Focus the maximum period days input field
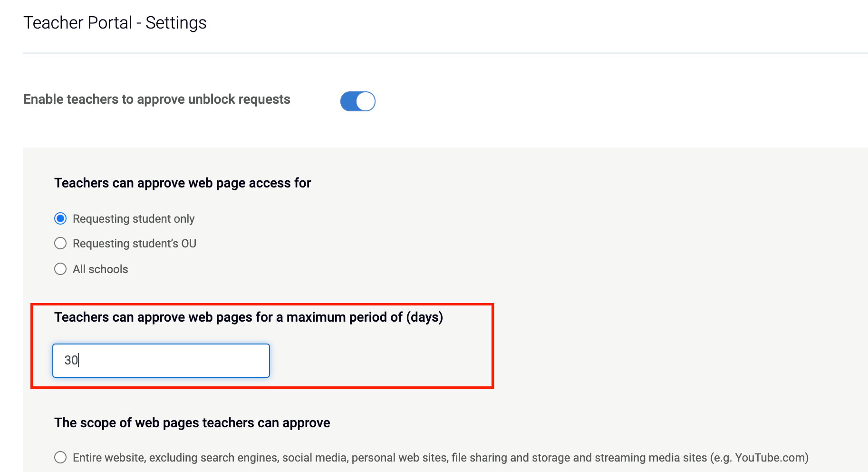 [x=161, y=361]
